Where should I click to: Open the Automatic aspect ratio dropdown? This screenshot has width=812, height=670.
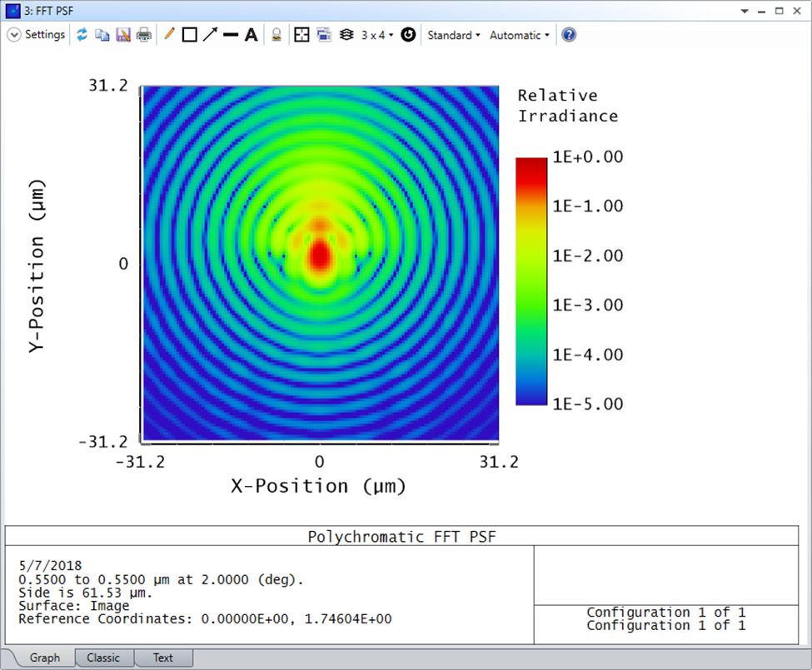pyautogui.click(x=518, y=35)
